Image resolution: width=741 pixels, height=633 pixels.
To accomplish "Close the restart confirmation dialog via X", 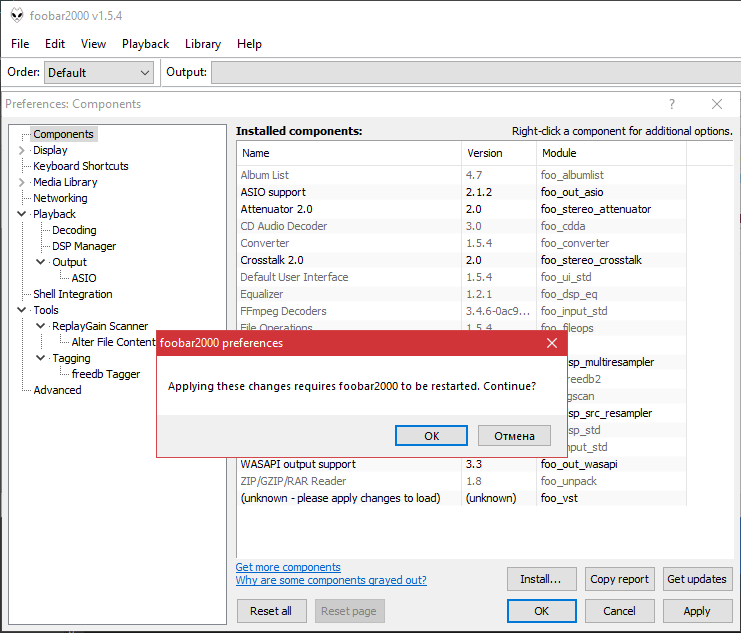I will pos(551,343).
